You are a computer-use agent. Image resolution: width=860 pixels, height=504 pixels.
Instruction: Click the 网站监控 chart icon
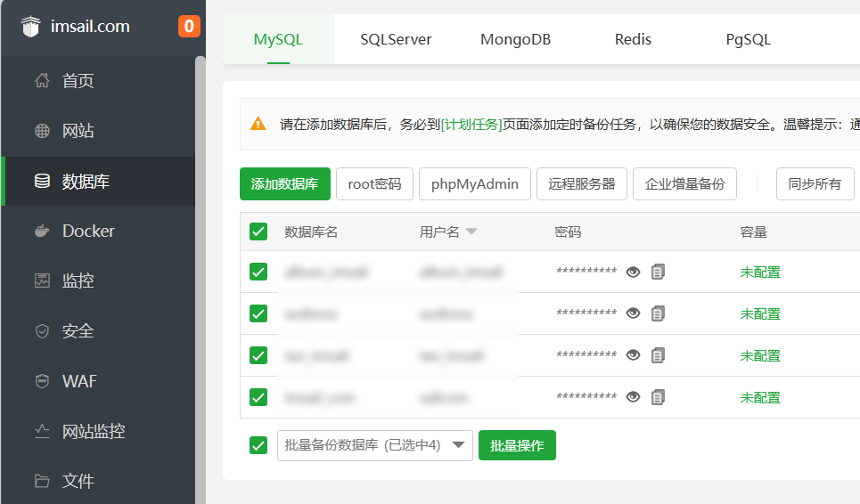coord(42,431)
